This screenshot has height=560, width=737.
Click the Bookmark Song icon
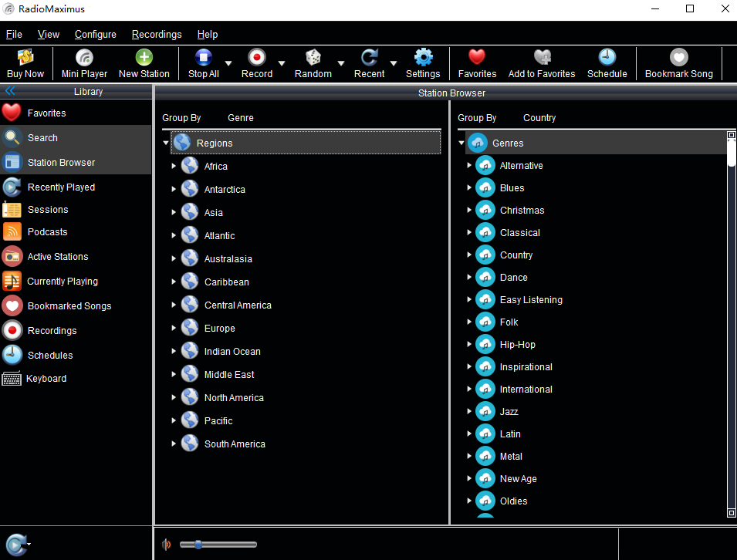point(678,58)
